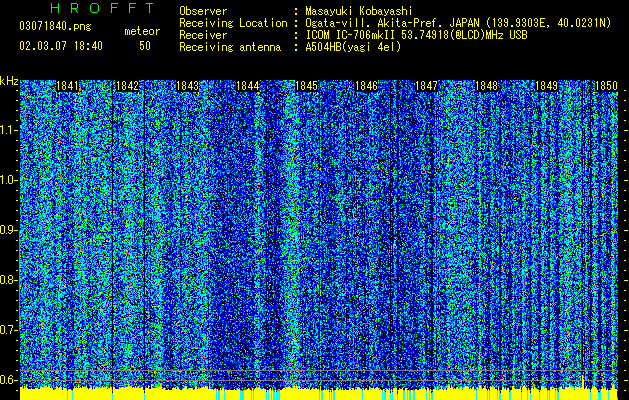This screenshot has height=400, width=629.
Task: Click the 1846 time marker
Action: [x=367, y=86]
